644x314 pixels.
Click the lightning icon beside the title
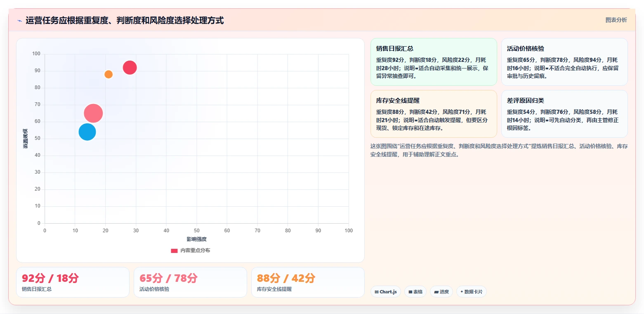click(x=19, y=21)
